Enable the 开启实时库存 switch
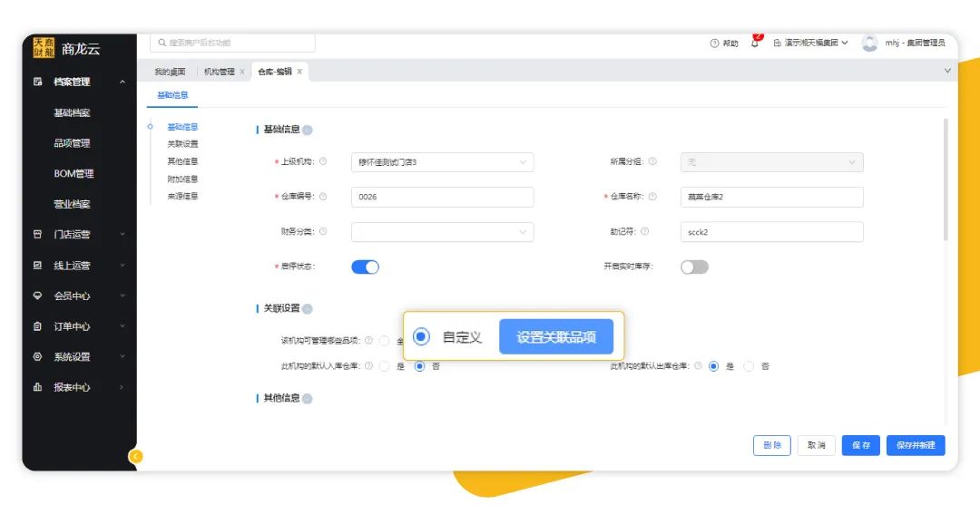This screenshot has width=980, height=514. (694, 267)
